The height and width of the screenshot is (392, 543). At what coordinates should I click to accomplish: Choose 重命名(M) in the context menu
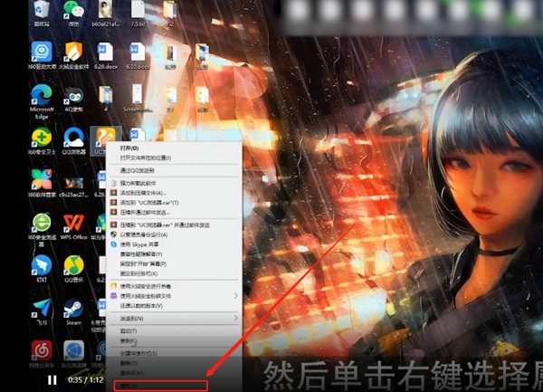click(x=174, y=373)
